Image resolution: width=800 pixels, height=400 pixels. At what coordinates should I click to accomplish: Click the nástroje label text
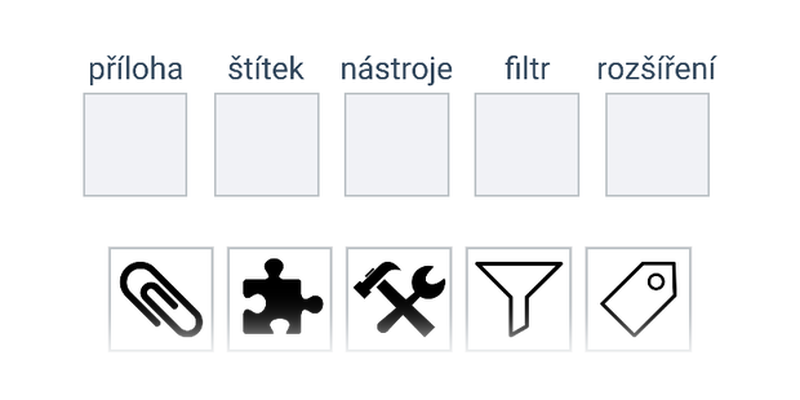pos(396,70)
